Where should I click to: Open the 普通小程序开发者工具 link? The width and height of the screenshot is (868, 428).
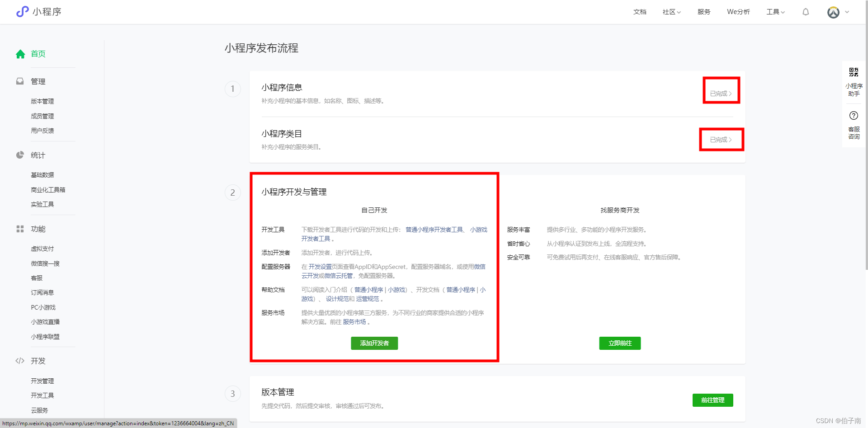pos(432,230)
